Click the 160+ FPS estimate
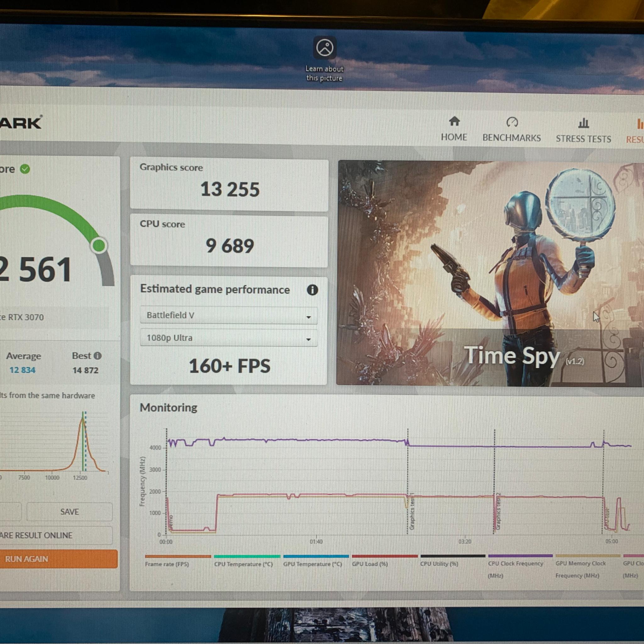Image resolution: width=644 pixels, height=644 pixels. (229, 366)
